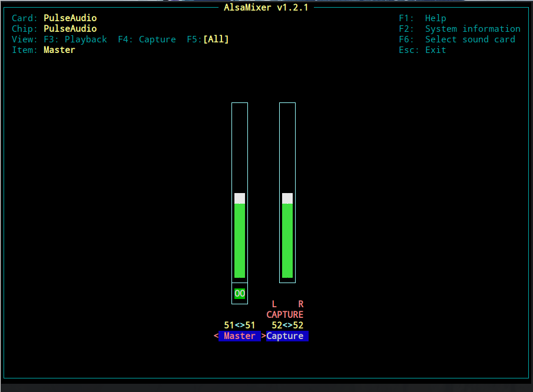Click the right arrow before Capture
533x392 pixels.
[263, 336]
